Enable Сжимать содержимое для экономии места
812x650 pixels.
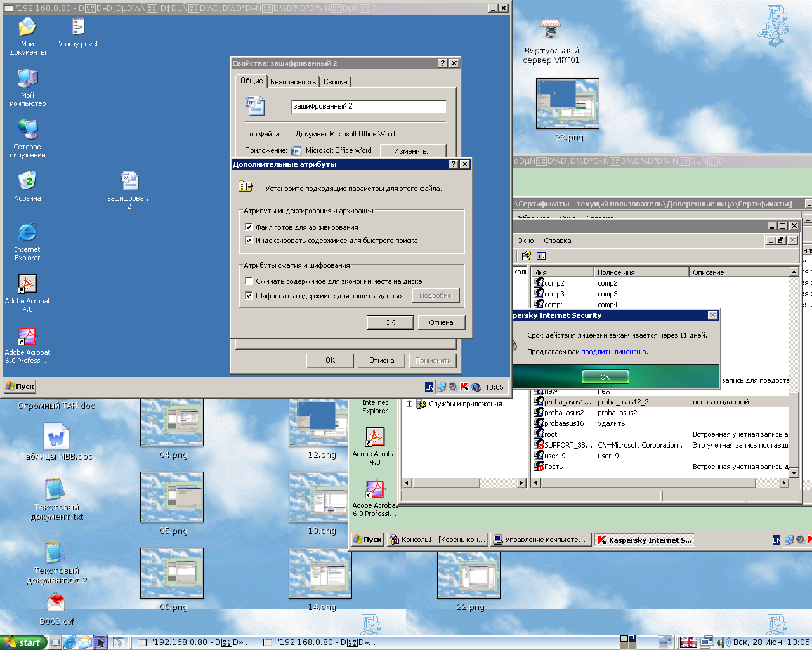tap(249, 281)
